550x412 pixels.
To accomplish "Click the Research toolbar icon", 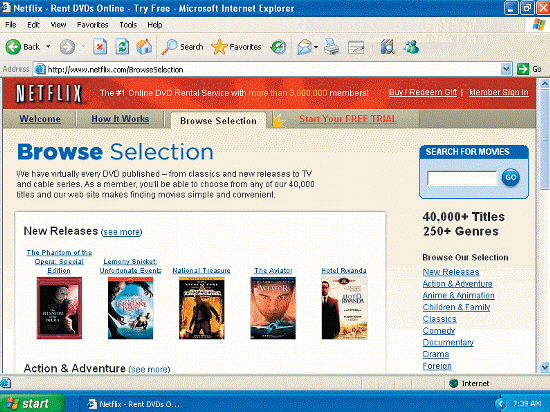I will click(x=388, y=47).
